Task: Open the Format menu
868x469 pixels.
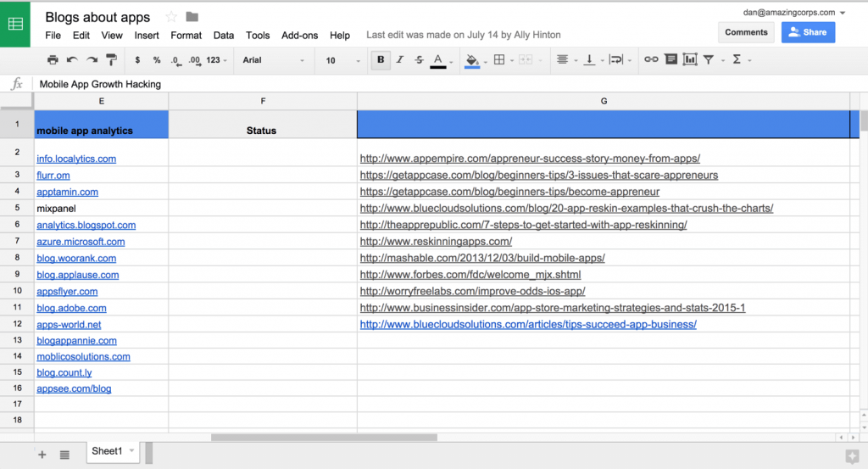Action: (186, 36)
